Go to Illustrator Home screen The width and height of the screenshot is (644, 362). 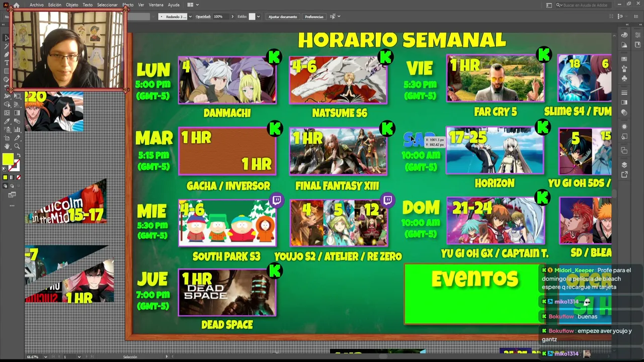coord(16,5)
